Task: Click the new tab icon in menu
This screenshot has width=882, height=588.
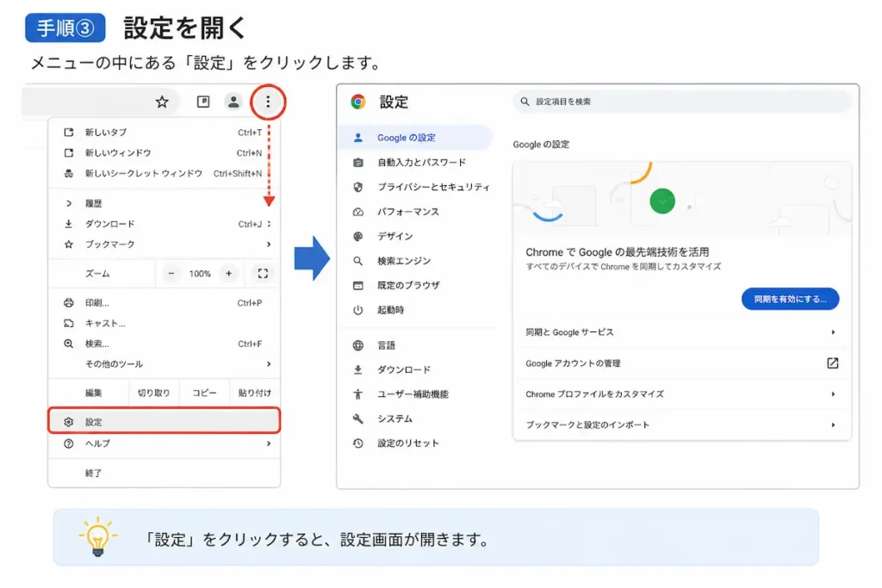Action: pyautogui.click(x=69, y=132)
